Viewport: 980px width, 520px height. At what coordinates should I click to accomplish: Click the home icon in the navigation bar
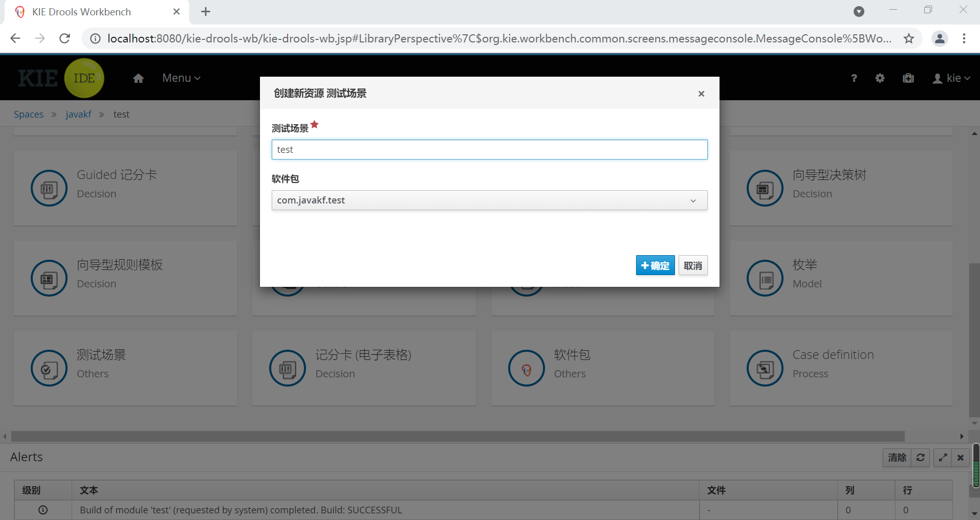(x=138, y=78)
